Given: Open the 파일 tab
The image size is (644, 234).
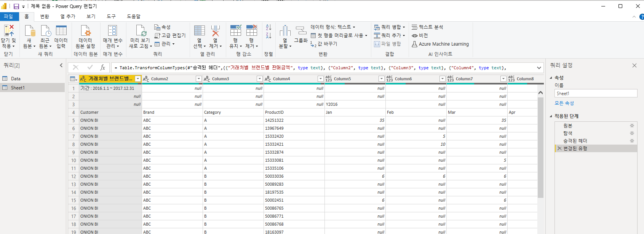Looking at the screenshot, I should click(x=8, y=16).
